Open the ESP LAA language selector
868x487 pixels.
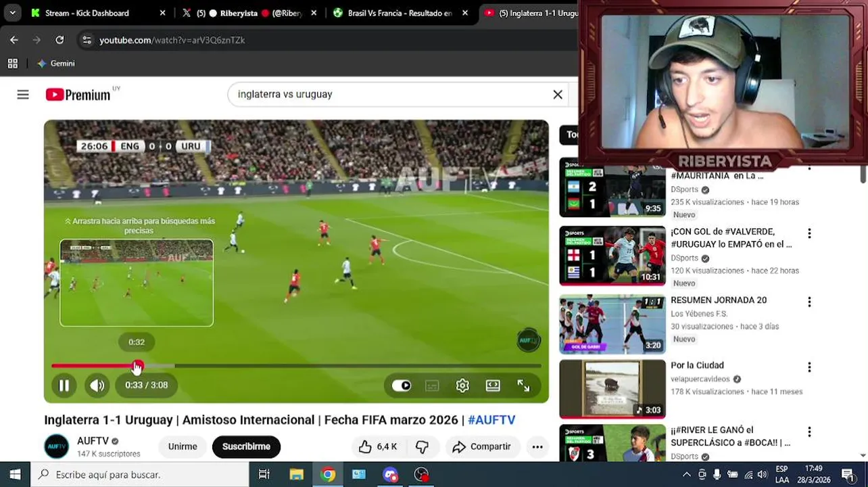782,475
